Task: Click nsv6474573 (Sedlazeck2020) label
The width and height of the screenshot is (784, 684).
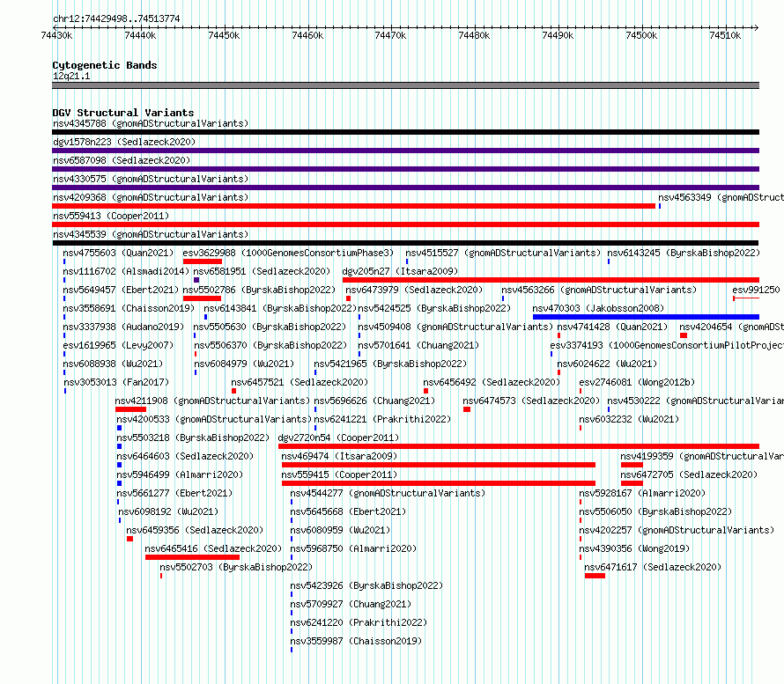Action: 531,401
